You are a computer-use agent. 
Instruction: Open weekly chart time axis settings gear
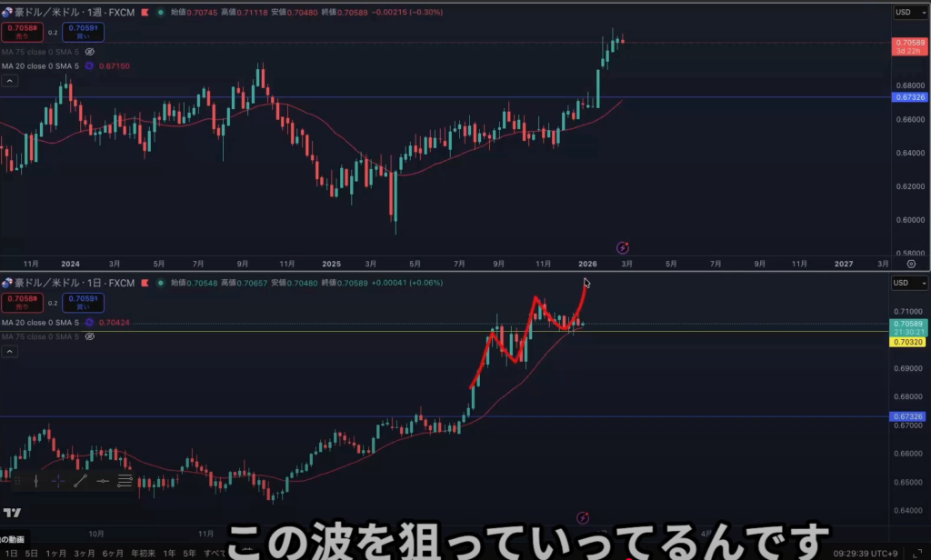click(x=911, y=264)
